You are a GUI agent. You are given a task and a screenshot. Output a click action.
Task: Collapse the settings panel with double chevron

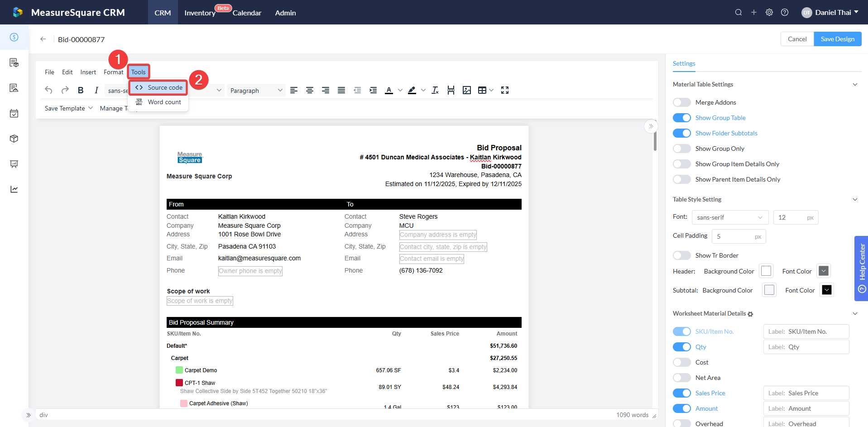tap(651, 126)
